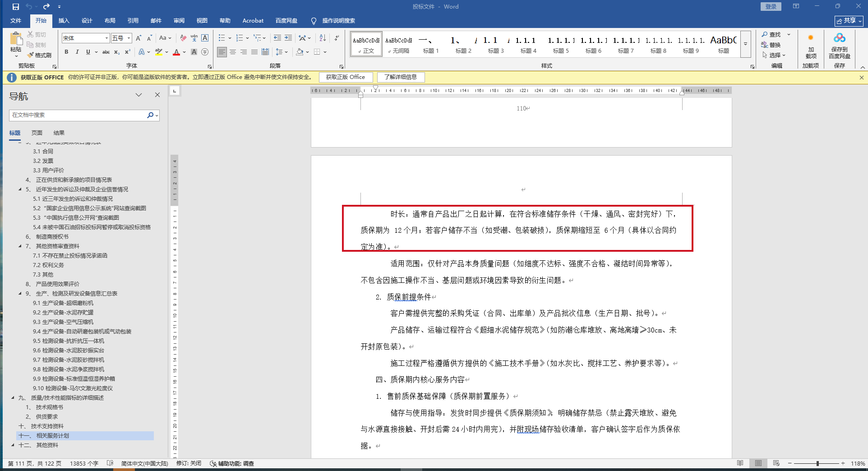This screenshot has width=868, height=471.
Task: Open the font size dropdown
Action: pos(129,38)
